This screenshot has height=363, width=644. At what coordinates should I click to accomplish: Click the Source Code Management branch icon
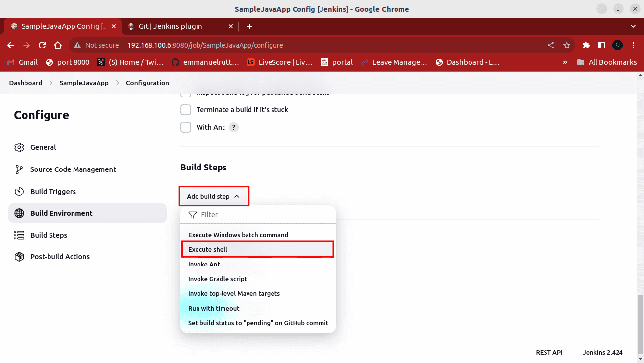point(19,169)
